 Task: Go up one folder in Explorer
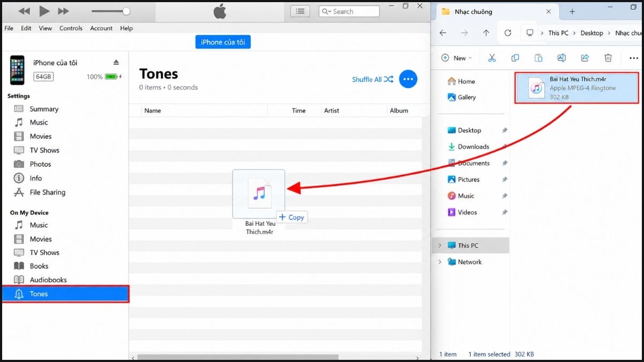486,33
